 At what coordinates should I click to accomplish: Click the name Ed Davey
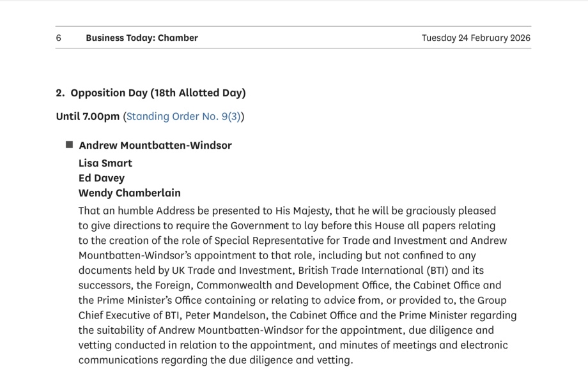pos(102,178)
